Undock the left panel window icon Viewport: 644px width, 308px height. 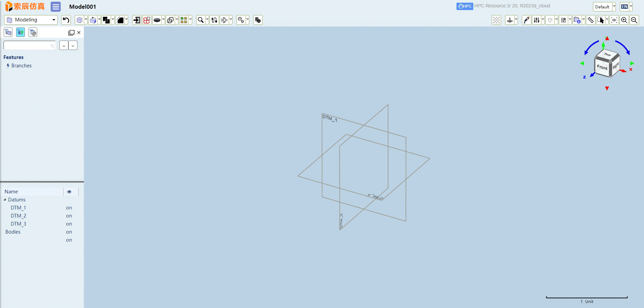click(x=71, y=33)
